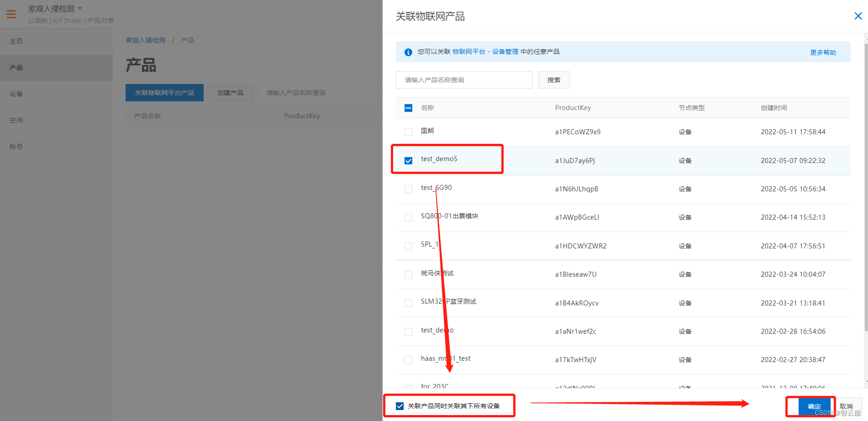
Task: Click the ProductKey a1N6hJLhqpB cell
Action: 576,189
